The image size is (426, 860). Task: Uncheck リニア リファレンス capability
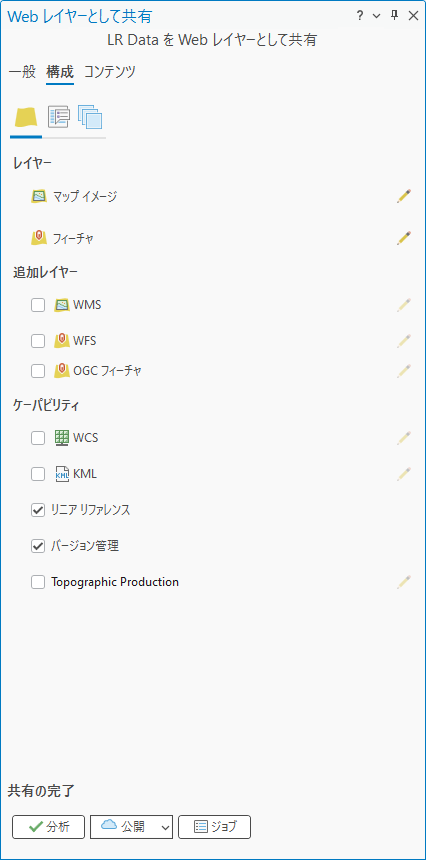coord(38,510)
